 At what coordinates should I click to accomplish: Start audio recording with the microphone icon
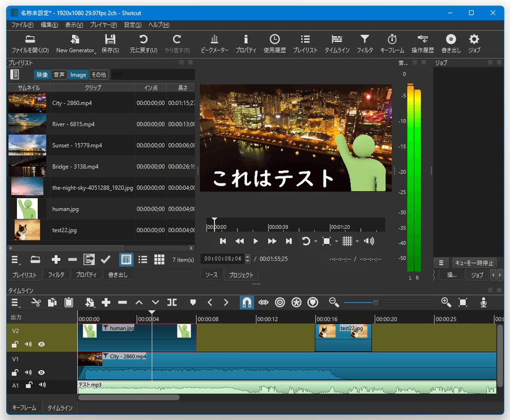click(483, 302)
